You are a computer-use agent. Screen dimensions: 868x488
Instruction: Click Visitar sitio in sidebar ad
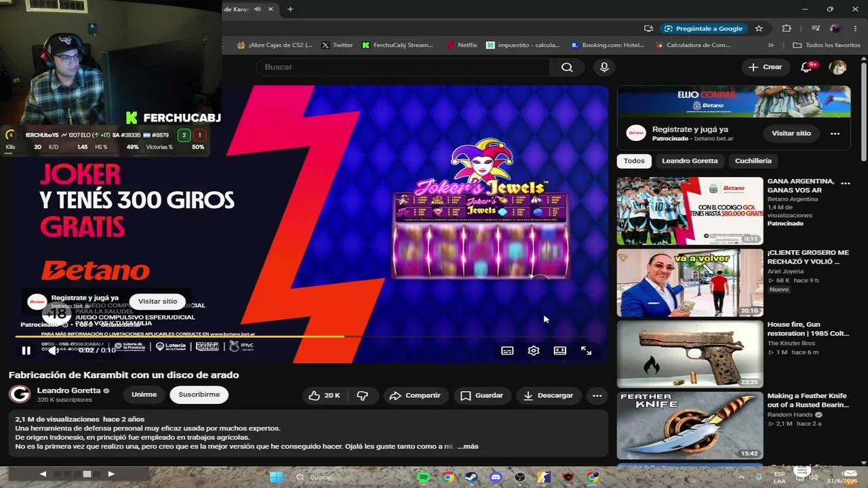pos(791,134)
